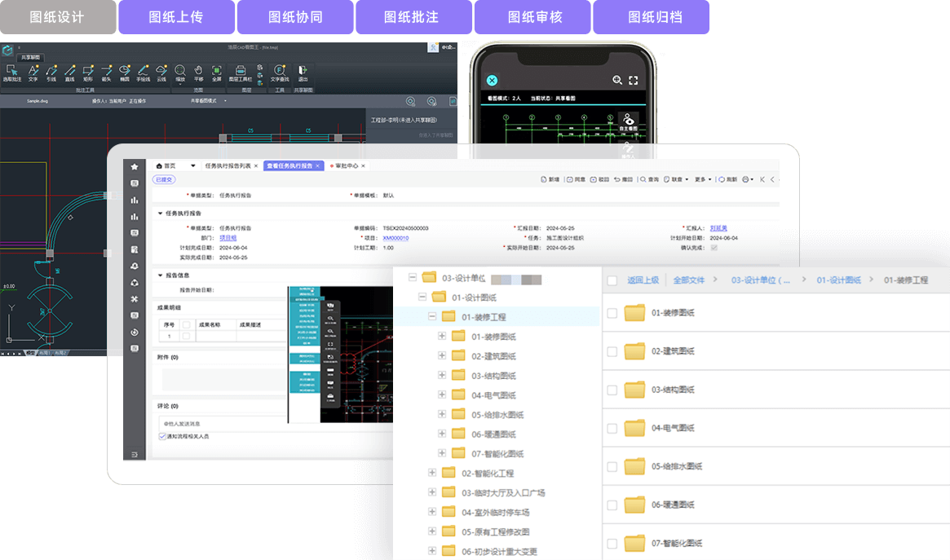This screenshot has width=950, height=560.
Task: Select the 矩形 rectangle annotation tool
Action: pos(87,73)
